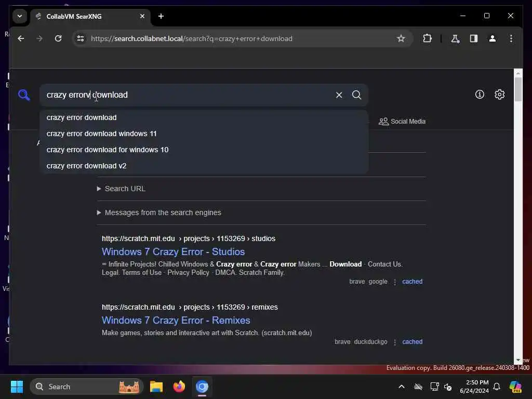Choose suggestion download for windows 10
The width and height of the screenshot is (532, 399).
(x=204, y=150)
